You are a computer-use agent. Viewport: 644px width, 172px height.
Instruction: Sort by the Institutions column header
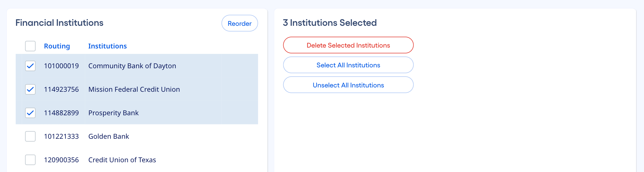coord(107,46)
